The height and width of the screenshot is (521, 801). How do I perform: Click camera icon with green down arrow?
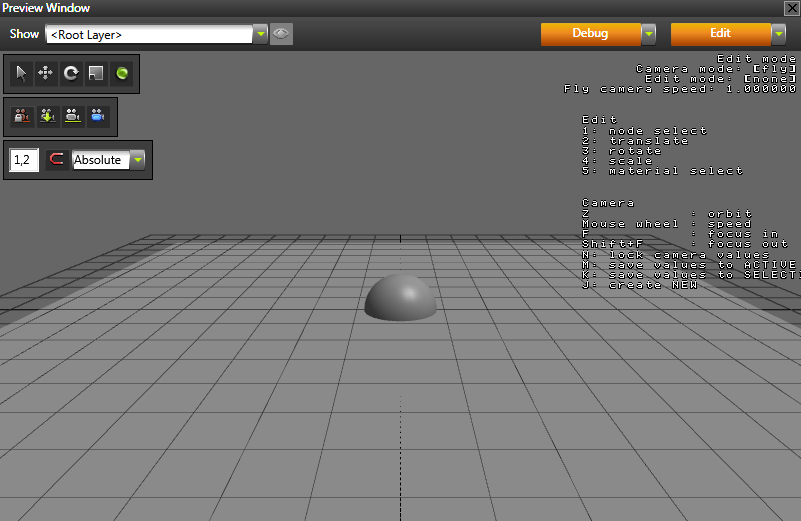click(47, 116)
